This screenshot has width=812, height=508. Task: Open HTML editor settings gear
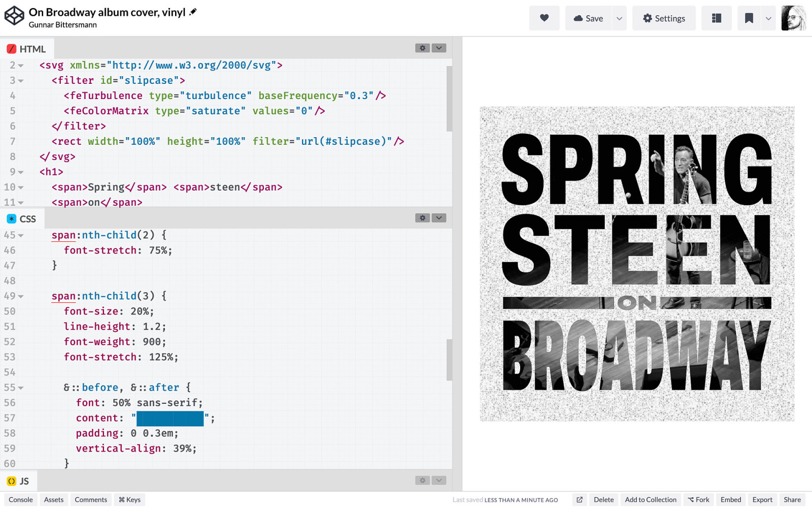click(x=422, y=48)
